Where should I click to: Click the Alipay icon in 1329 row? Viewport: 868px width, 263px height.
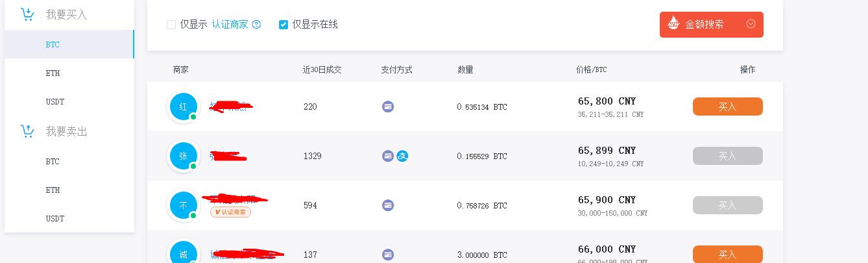coord(402,156)
